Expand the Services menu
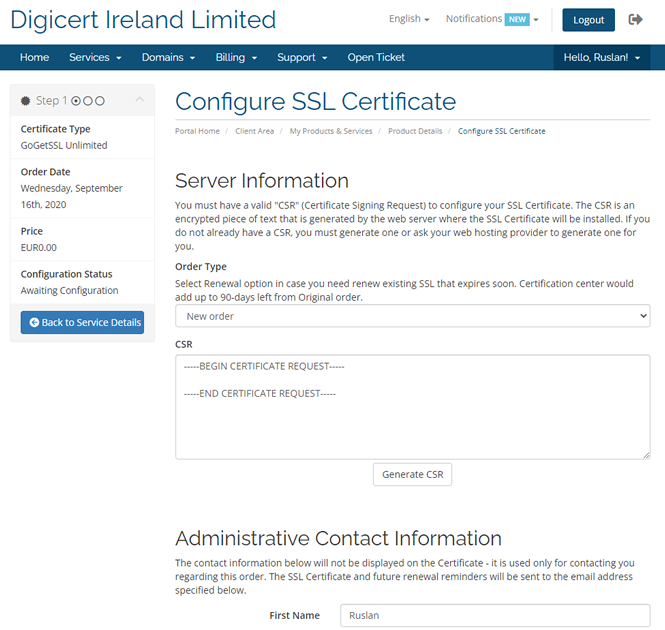The width and height of the screenshot is (665, 630). pos(95,57)
